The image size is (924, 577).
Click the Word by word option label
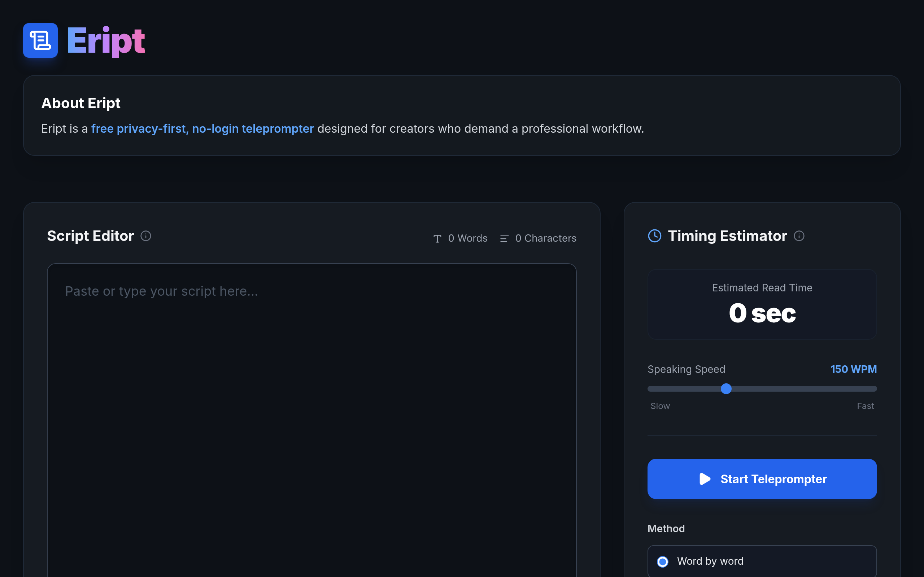tap(710, 561)
